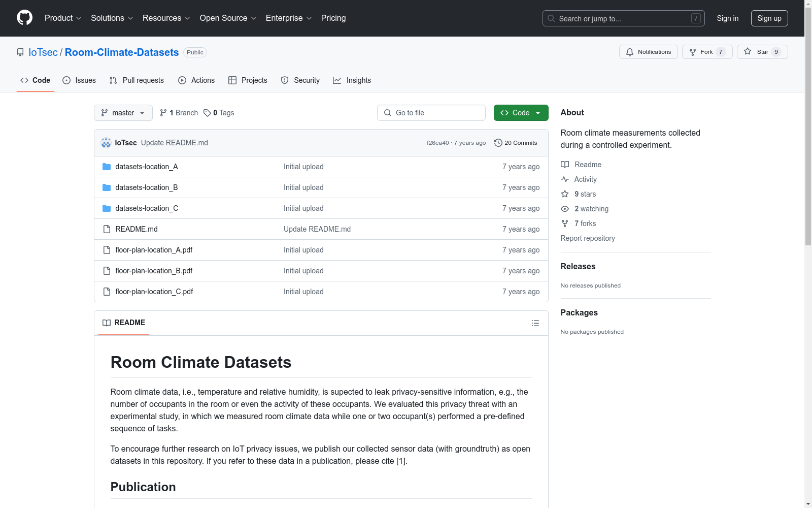This screenshot has height=508, width=812.
Task: Open the Room-Climate-Datasets repository link
Action: [122, 52]
